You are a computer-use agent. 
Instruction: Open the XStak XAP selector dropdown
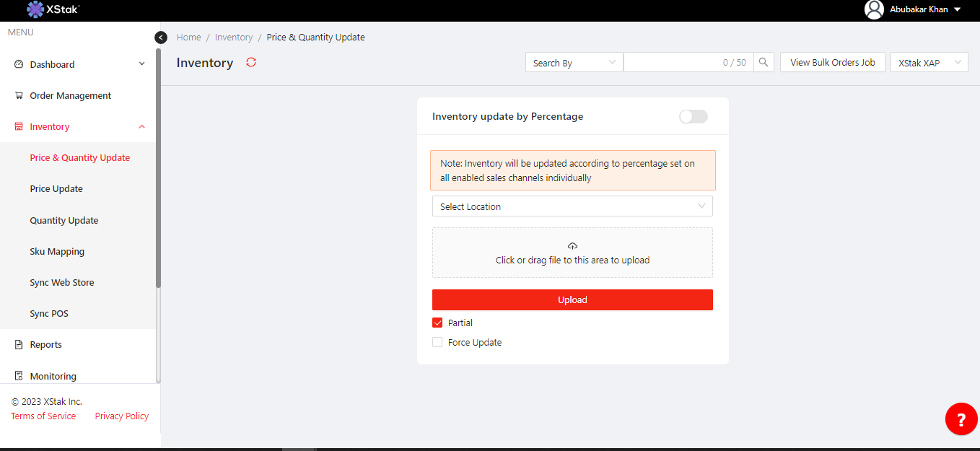[x=928, y=63]
